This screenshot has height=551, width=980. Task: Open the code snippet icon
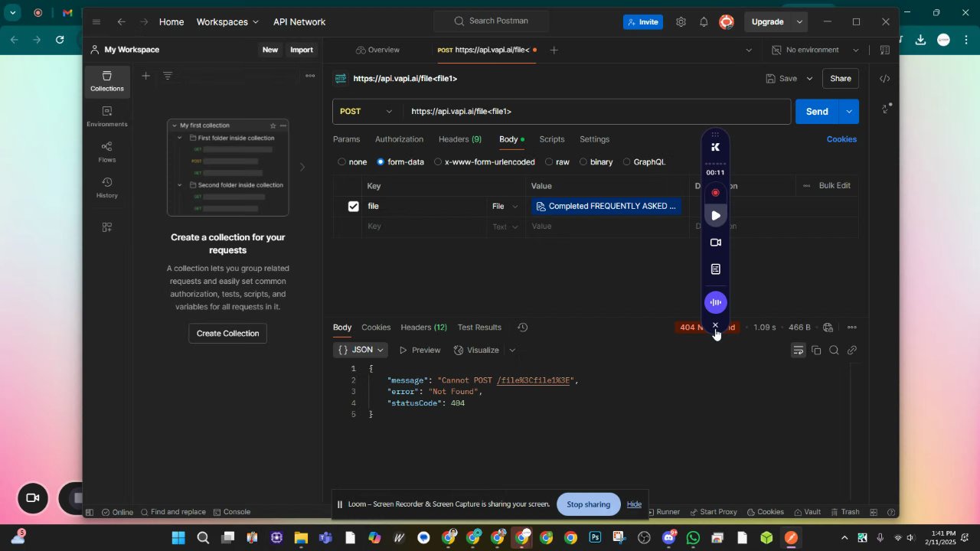(x=884, y=79)
